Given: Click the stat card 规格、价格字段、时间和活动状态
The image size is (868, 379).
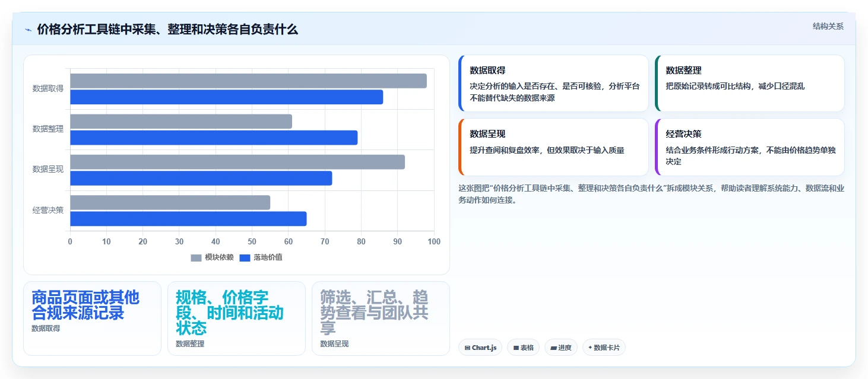Looking at the screenshot, I should point(236,319).
